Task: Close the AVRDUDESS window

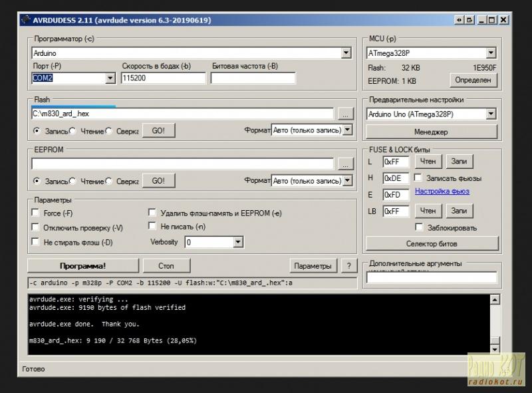Action: tap(503, 20)
